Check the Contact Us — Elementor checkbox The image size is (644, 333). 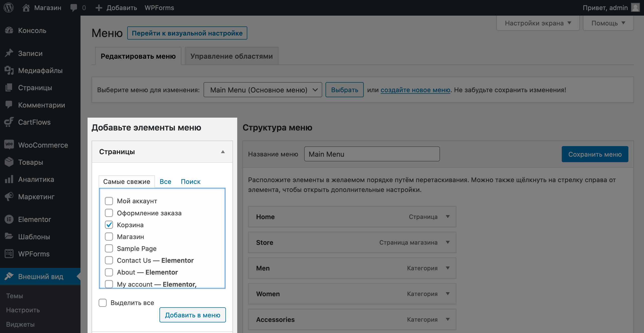[x=109, y=260]
